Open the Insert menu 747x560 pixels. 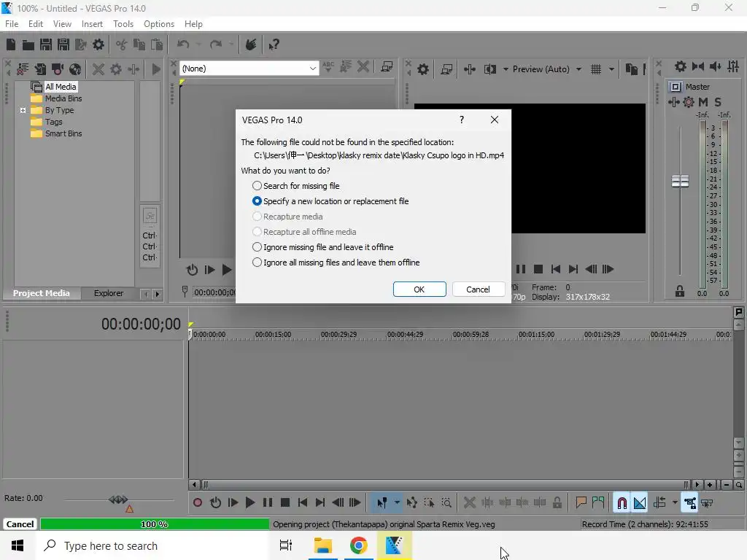coord(92,24)
